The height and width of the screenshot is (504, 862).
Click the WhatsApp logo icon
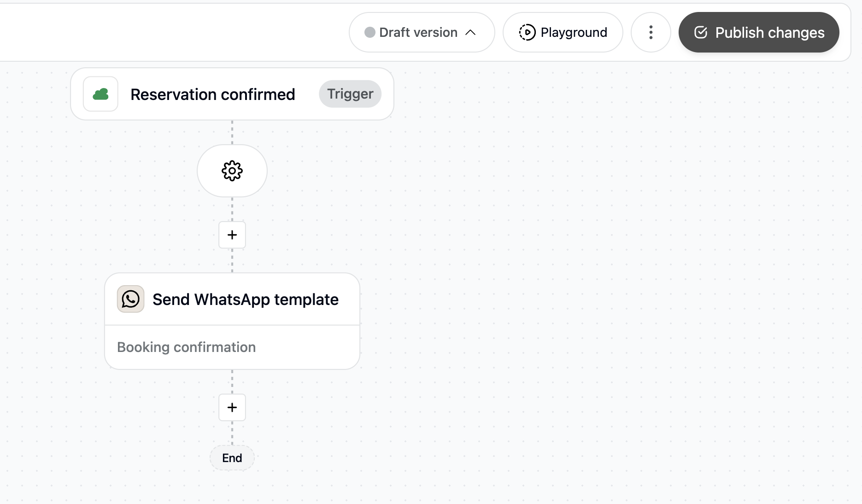(x=130, y=299)
